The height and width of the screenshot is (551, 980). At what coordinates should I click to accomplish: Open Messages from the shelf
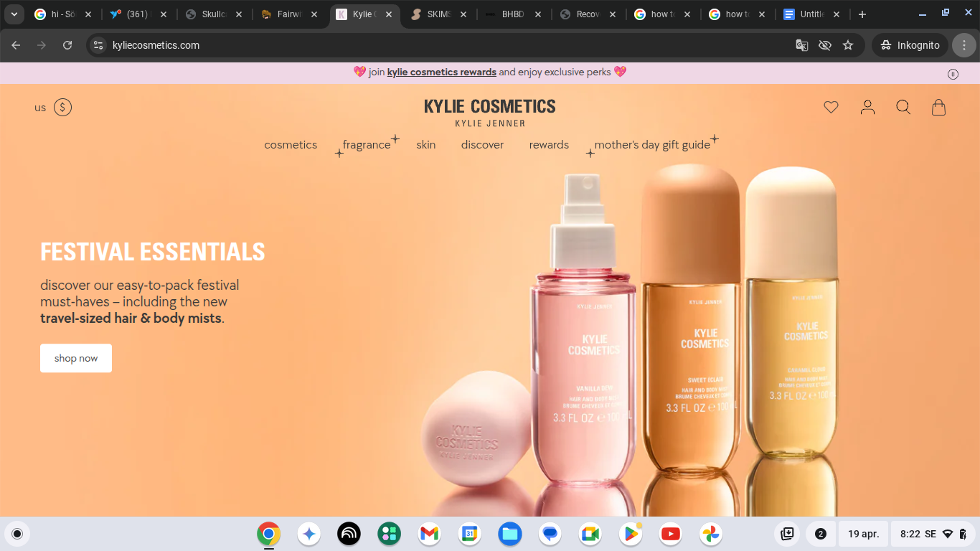coord(550,534)
